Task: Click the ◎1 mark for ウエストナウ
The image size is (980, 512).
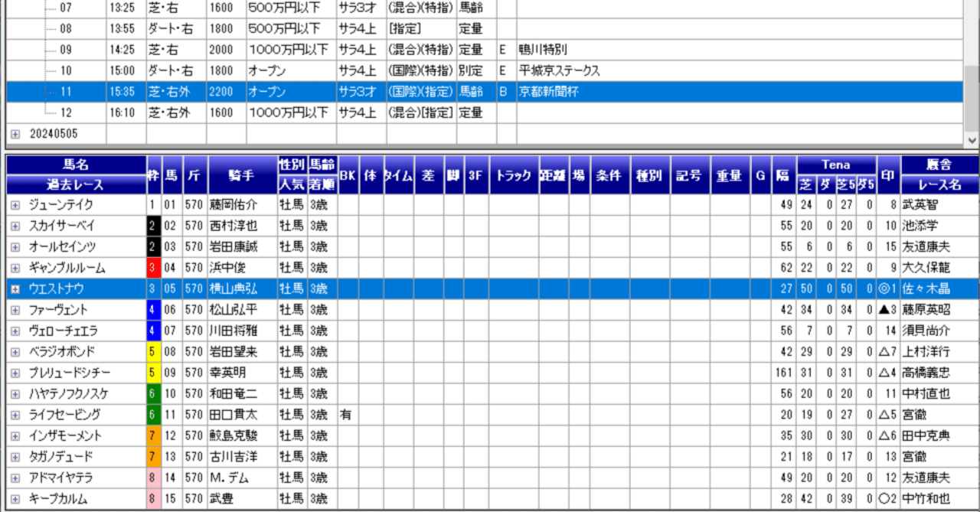Action: [888, 289]
